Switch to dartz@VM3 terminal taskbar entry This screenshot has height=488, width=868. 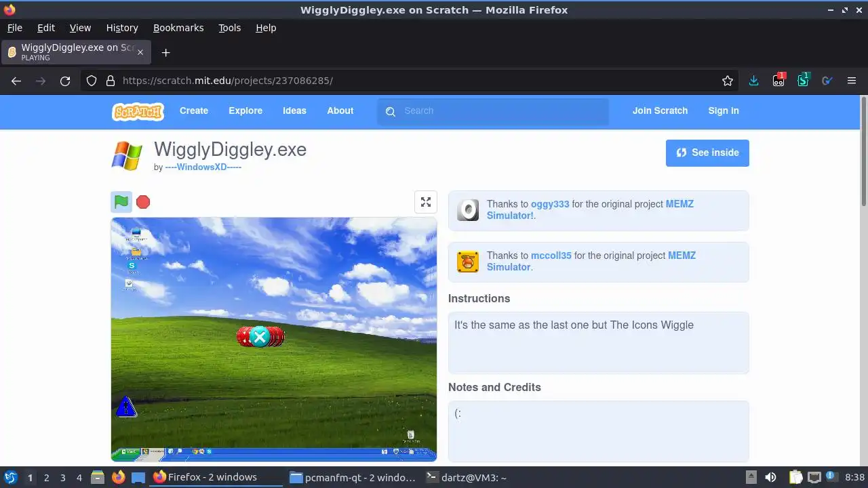click(467, 478)
